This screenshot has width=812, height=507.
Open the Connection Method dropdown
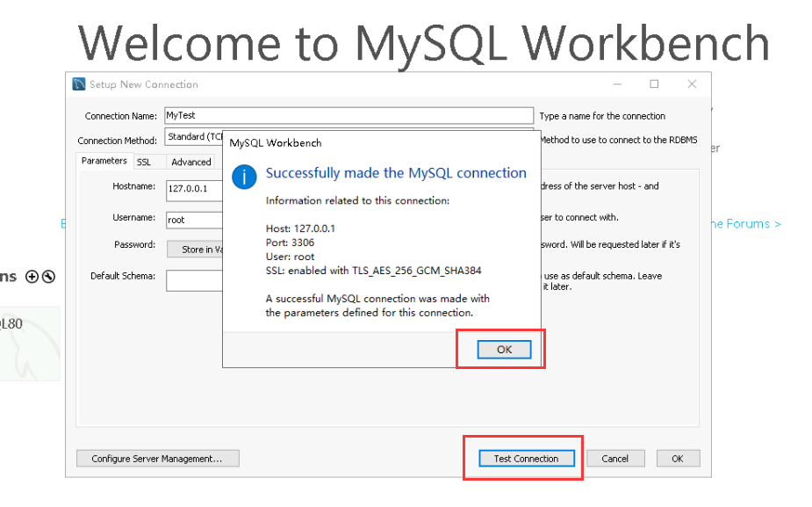195,136
